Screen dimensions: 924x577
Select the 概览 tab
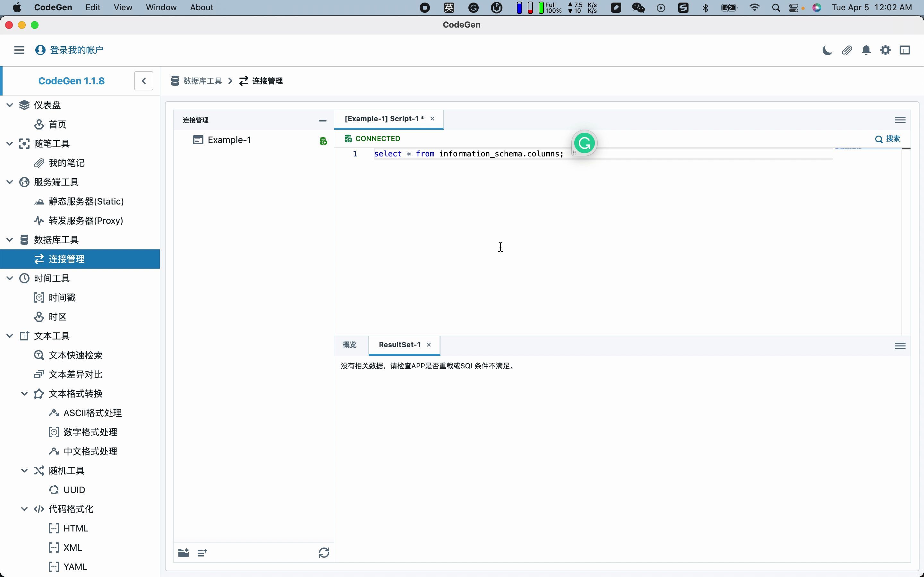[350, 344]
